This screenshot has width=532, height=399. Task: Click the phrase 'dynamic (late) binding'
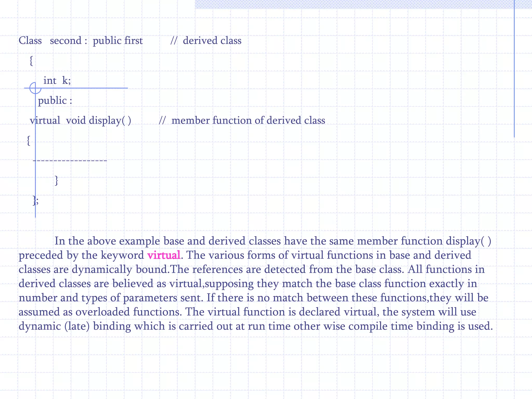[75, 326]
